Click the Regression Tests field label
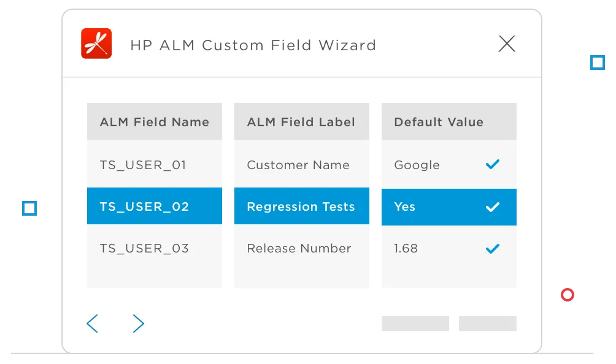 [301, 207]
